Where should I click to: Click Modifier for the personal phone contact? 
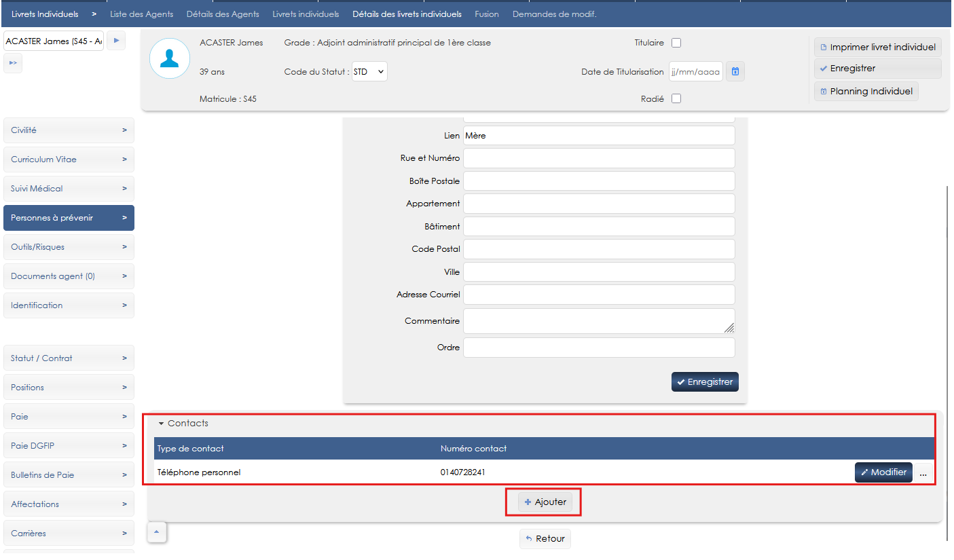883,472
